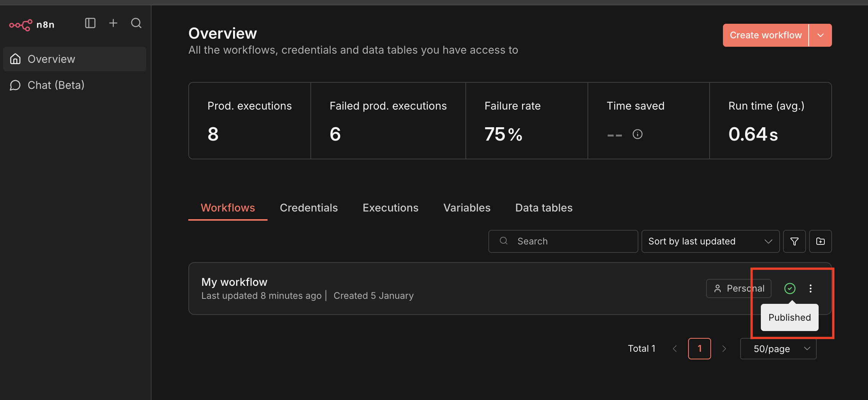Viewport: 868px width, 400px height.
Task: Click the Create workflow button
Action: 765,35
